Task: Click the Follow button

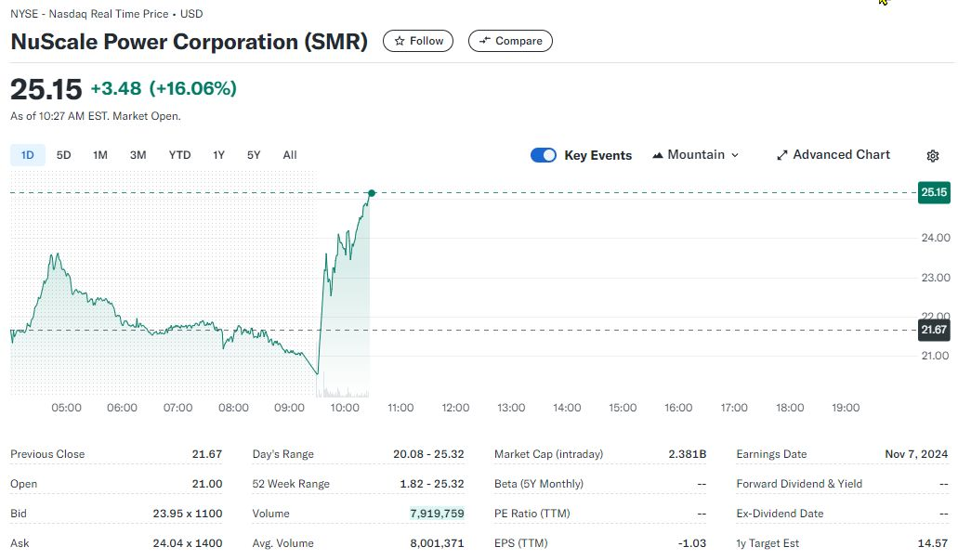Action: (418, 41)
